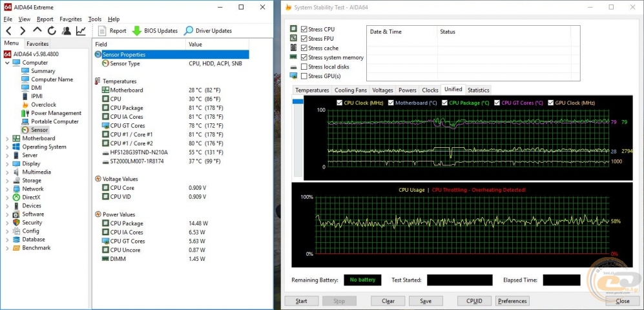Expand the Operating System tree node
Image resolution: width=644 pixels, height=310 pixels.
click(7, 147)
